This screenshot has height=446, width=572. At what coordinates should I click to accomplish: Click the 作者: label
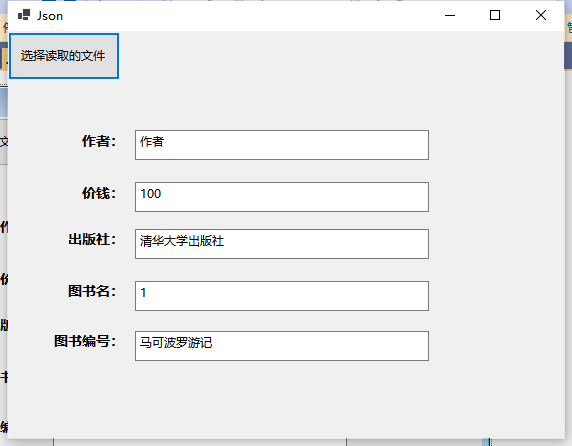tap(98, 141)
